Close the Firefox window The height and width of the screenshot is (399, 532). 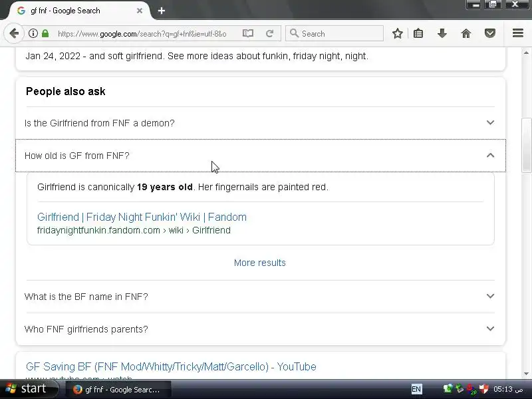[515, 5]
